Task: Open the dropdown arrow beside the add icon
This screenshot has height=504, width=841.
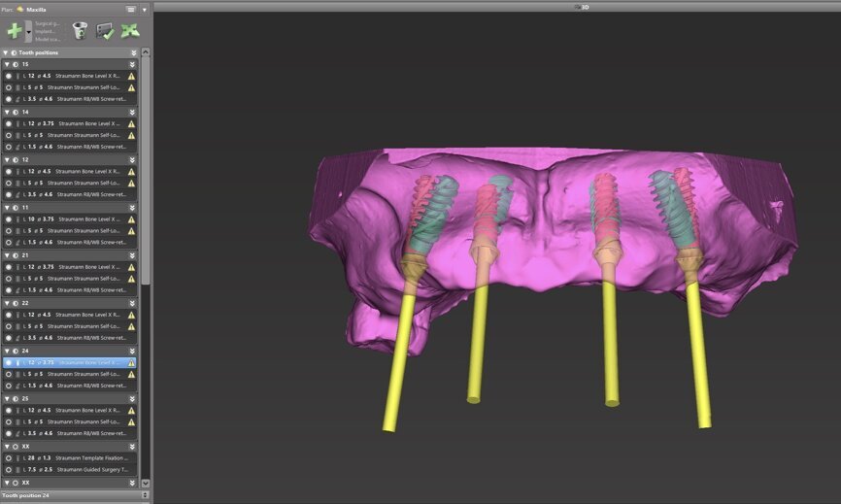Action: (28, 32)
